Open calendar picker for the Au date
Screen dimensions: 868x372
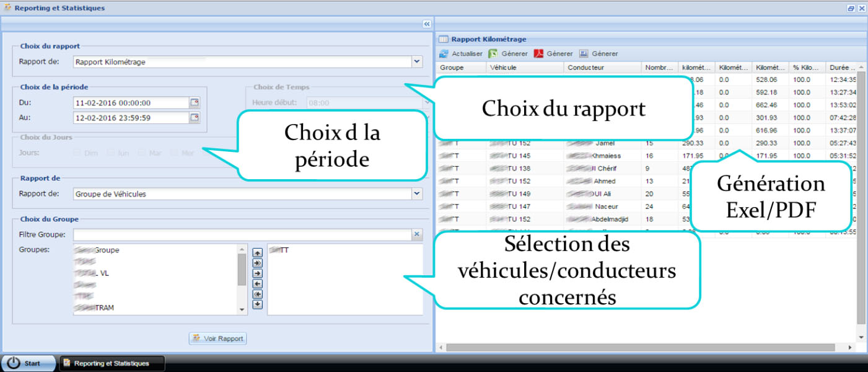pos(195,117)
